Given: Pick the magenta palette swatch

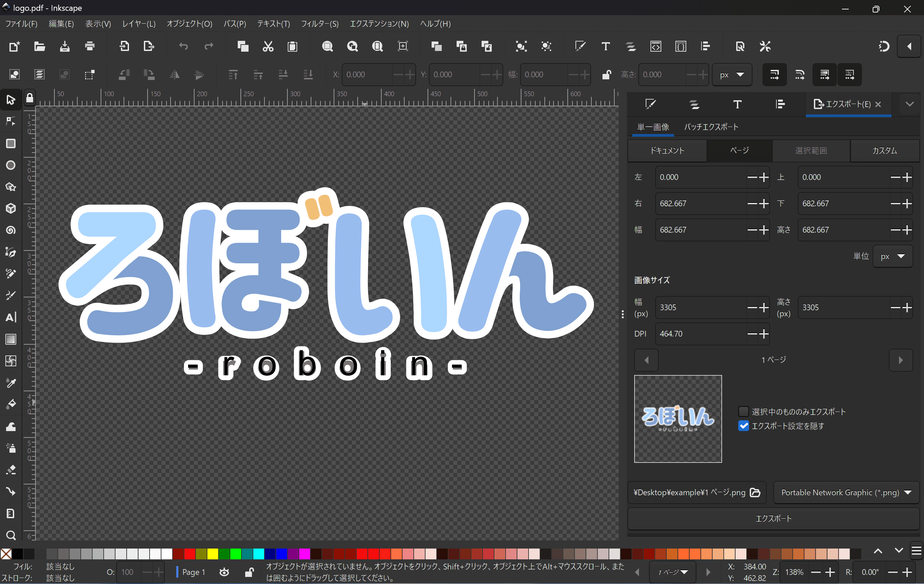Looking at the screenshot, I should point(305,553).
